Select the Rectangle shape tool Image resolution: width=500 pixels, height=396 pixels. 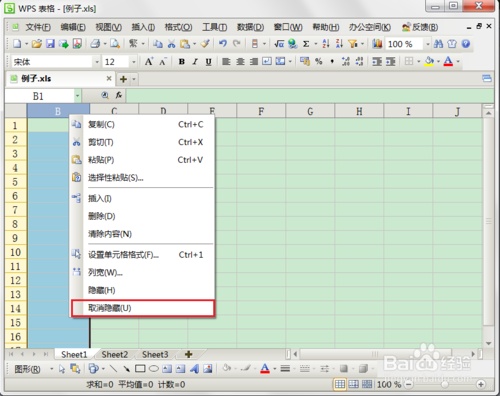[140, 369]
